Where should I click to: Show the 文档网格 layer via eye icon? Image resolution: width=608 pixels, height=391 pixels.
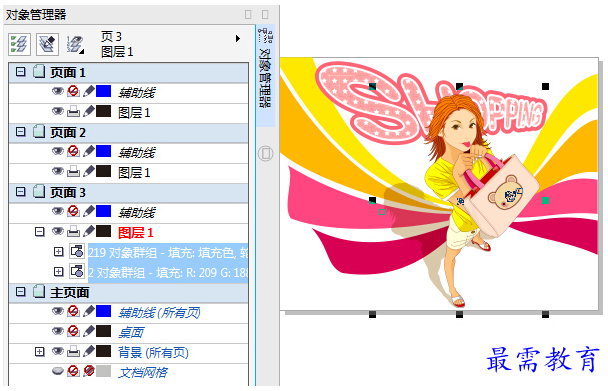[58, 371]
